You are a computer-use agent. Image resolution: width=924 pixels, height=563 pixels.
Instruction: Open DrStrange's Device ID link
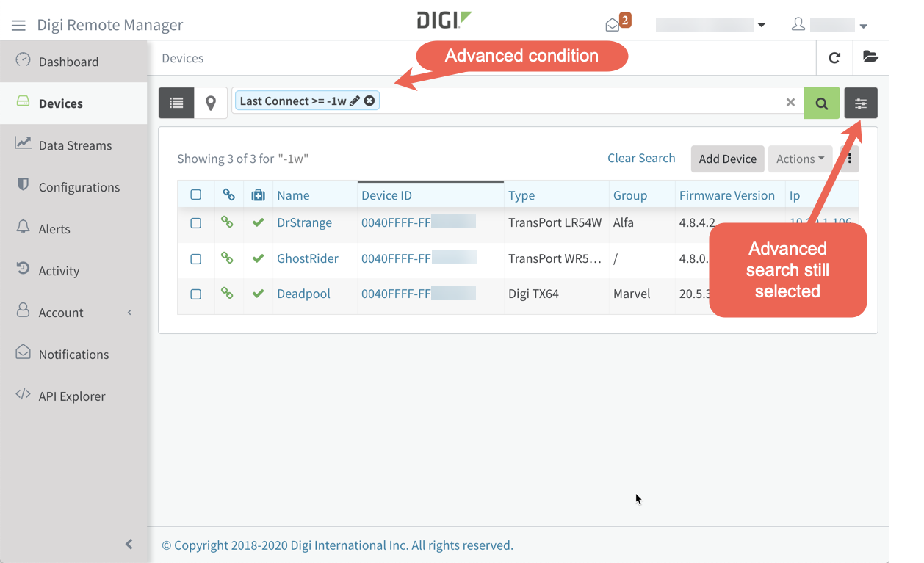419,222
